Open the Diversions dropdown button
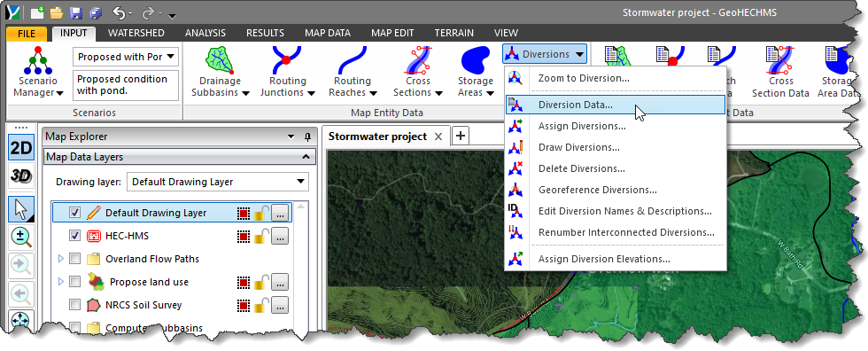Viewport: 868px width, 351px height. coord(545,54)
